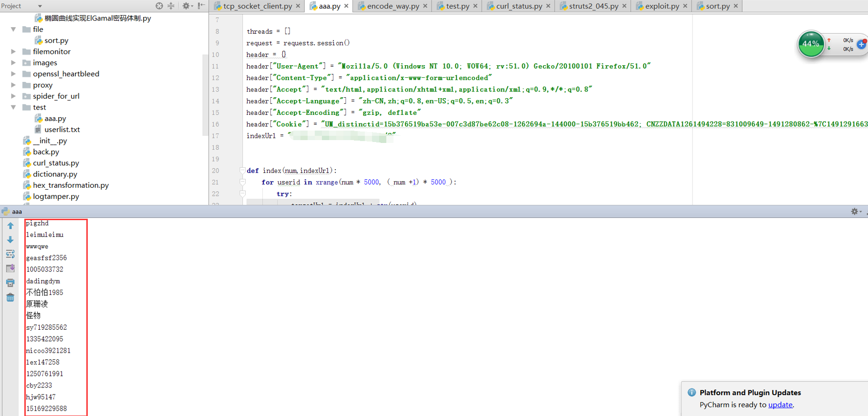868x416 pixels.
Task: Click the Collapse All icon in Project panel
Action: 171,6
